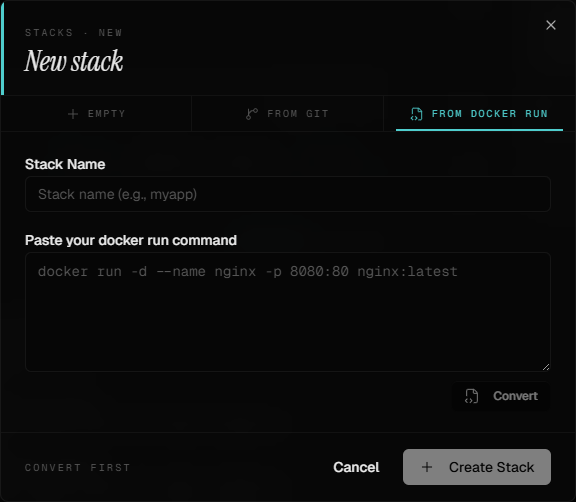Click the Stack Name field label

(65, 164)
